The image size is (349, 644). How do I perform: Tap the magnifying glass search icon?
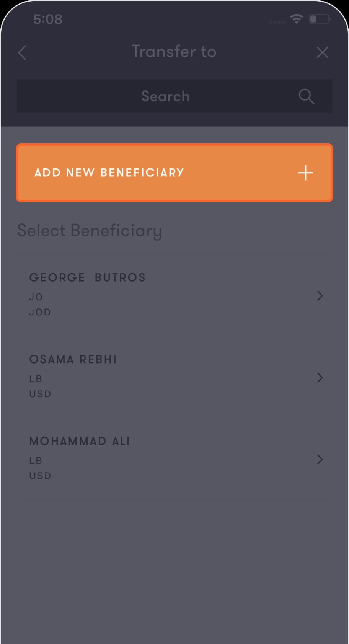[x=306, y=96]
